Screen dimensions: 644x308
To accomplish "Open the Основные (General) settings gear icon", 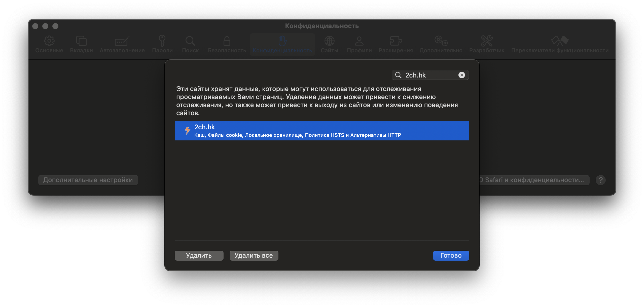I will tap(49, 41).
